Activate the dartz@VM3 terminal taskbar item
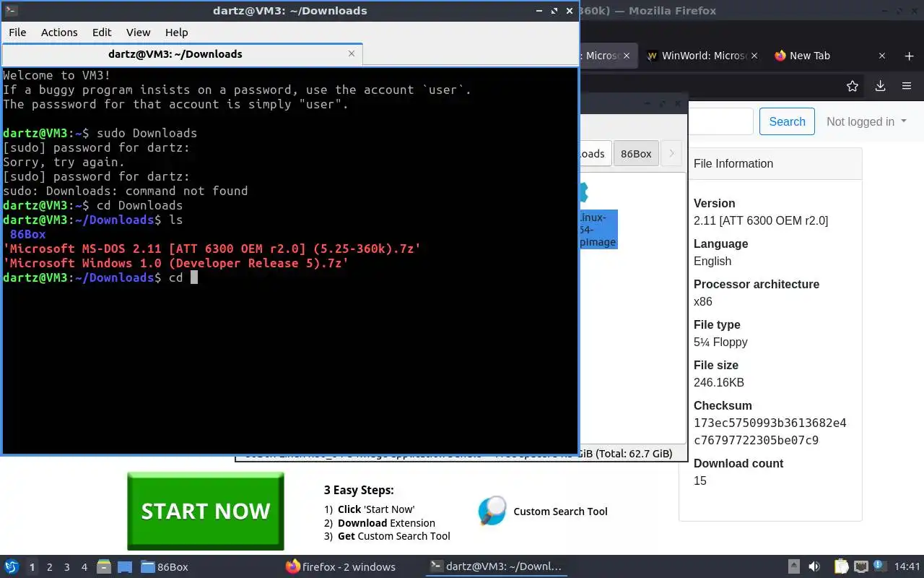924x578 pixels. (495, 567)
